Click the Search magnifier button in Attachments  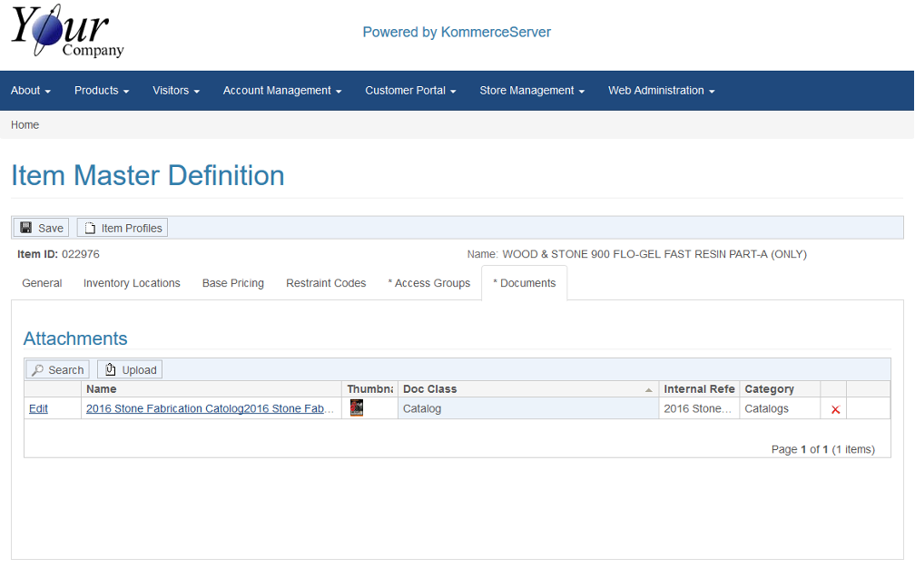tap(57, 369)
